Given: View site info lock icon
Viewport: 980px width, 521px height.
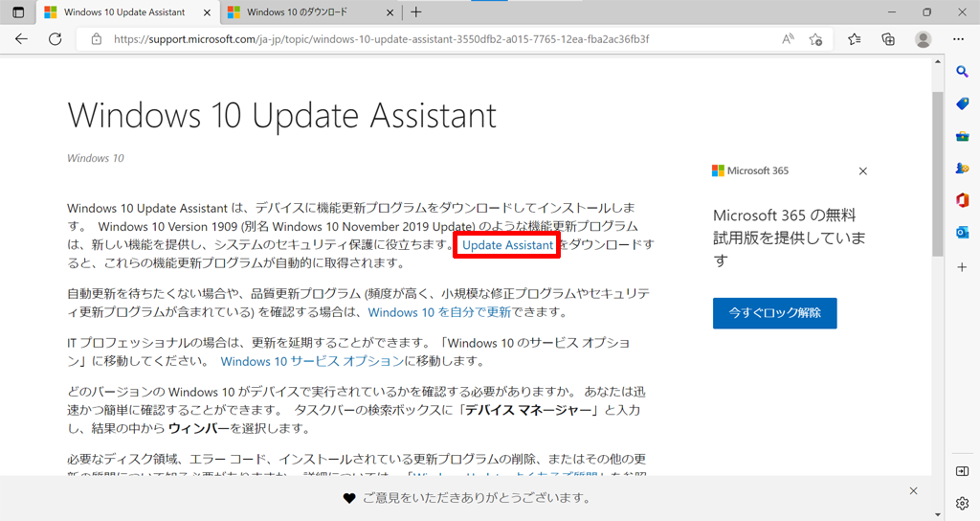Looking at the screenshot, I should pyautogui.click(x=97, y=38).
